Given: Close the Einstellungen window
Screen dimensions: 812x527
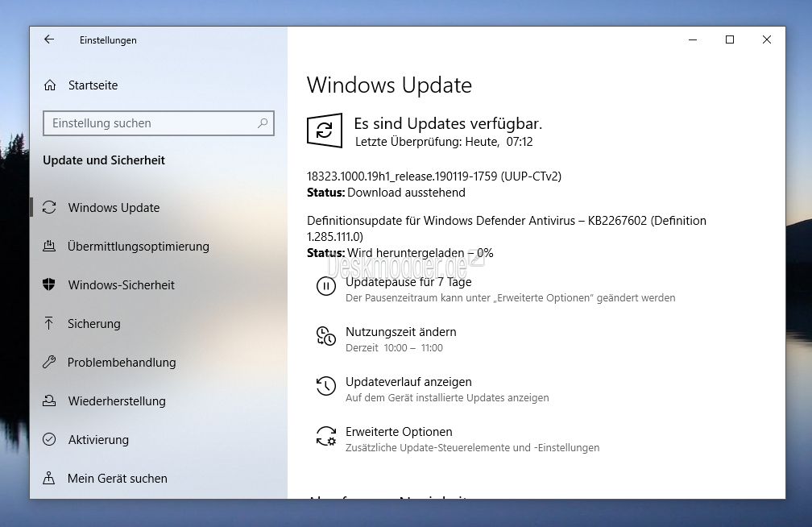Looking at the screenshot, I should 767,39.
